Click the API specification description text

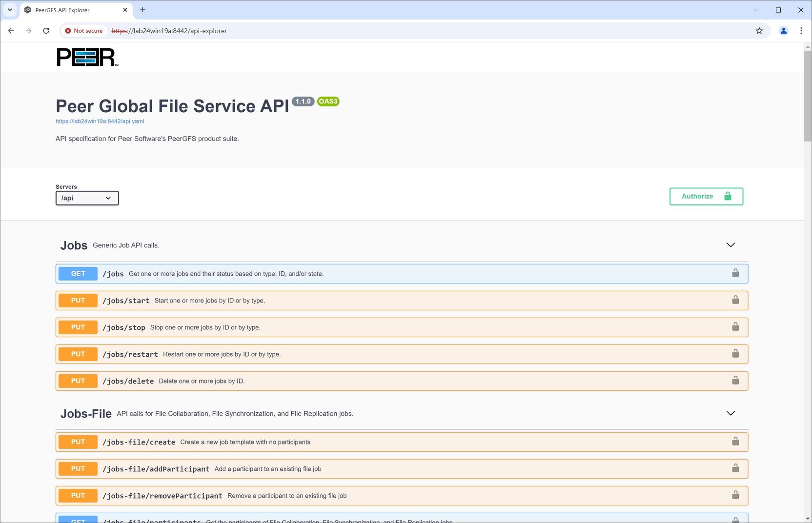[147, 139]
